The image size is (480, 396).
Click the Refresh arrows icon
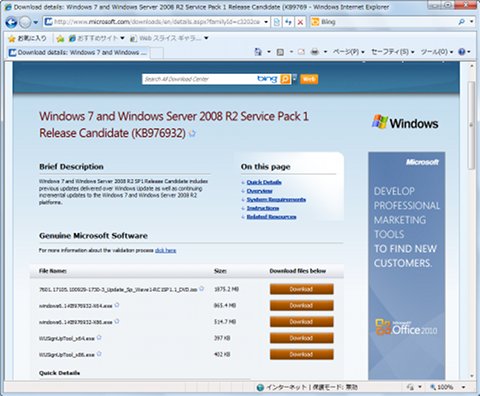[x=288, y=22]
